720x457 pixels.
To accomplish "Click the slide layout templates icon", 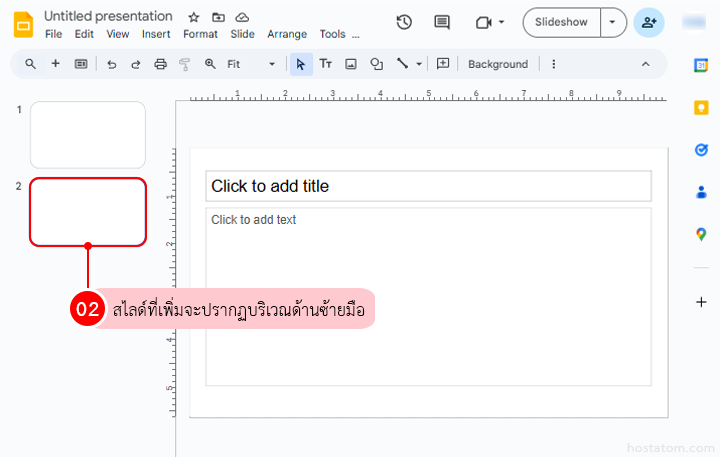I will 81,64.
